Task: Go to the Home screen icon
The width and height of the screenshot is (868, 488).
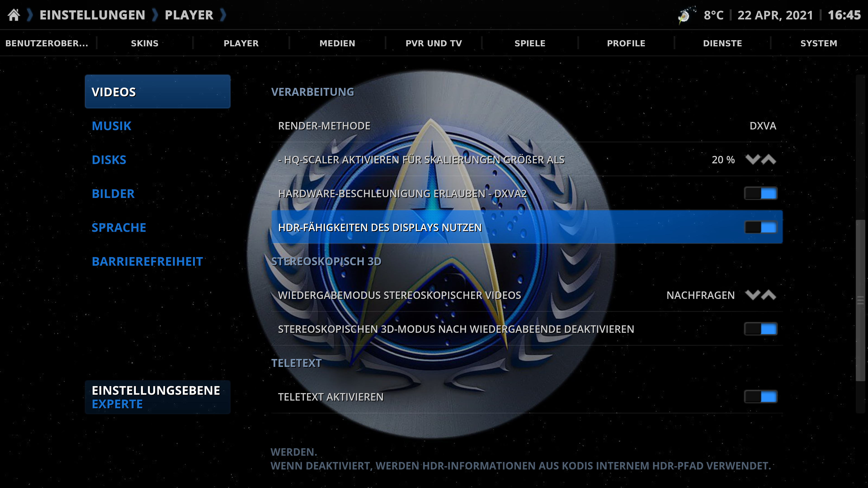Action: click(x=14, y=15)
